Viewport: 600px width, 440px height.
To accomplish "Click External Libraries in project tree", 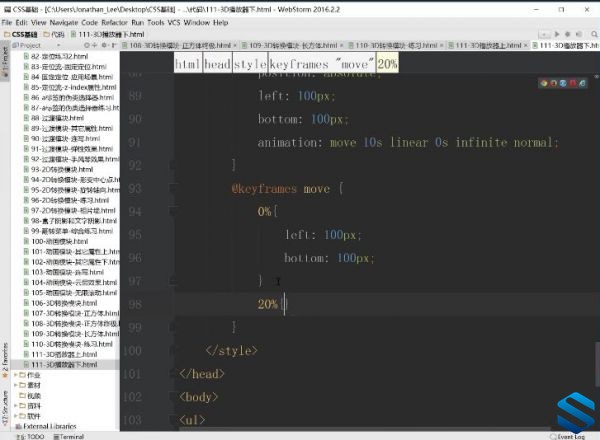I will point(46,426).
